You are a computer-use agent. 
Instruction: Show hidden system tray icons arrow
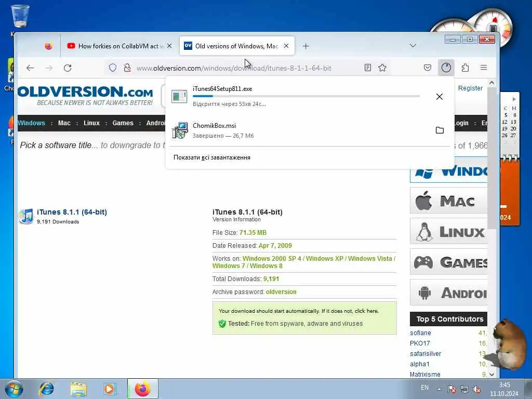tap(439, 390)
